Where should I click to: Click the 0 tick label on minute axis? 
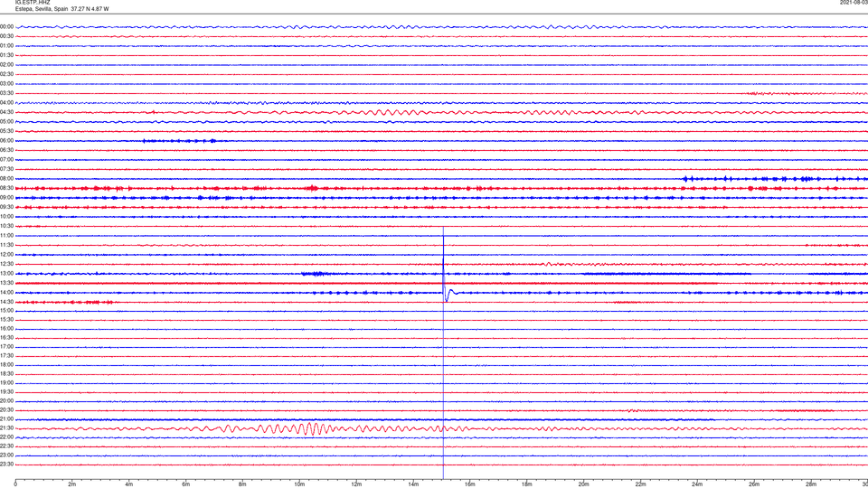click(x=15, y=484)
